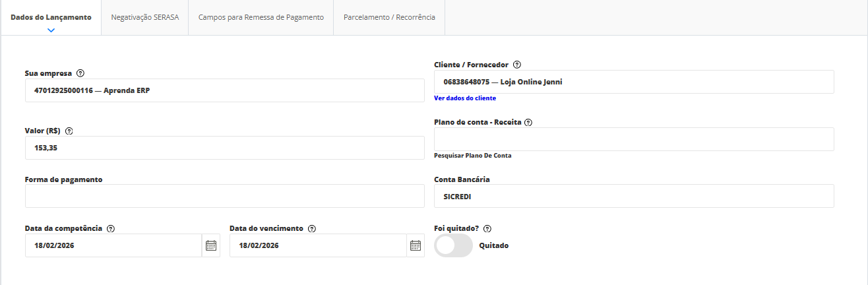Click help icon next to Sua empresa

point(80,73)
